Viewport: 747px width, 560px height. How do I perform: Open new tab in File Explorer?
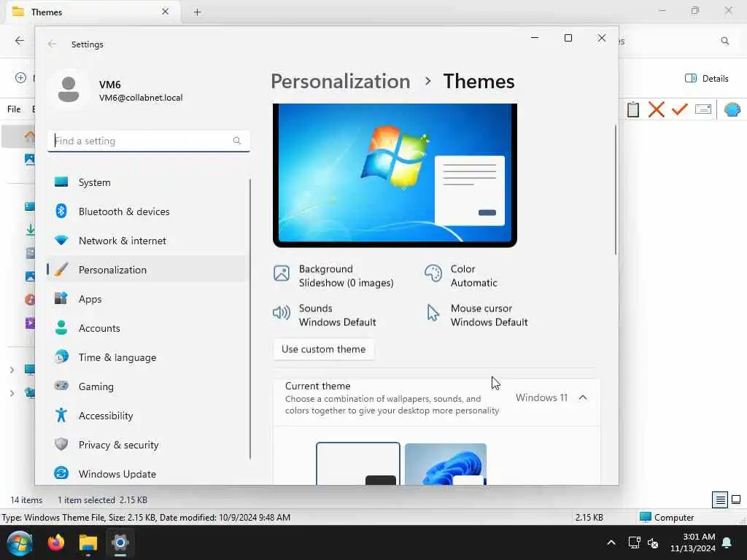point(197,12)
